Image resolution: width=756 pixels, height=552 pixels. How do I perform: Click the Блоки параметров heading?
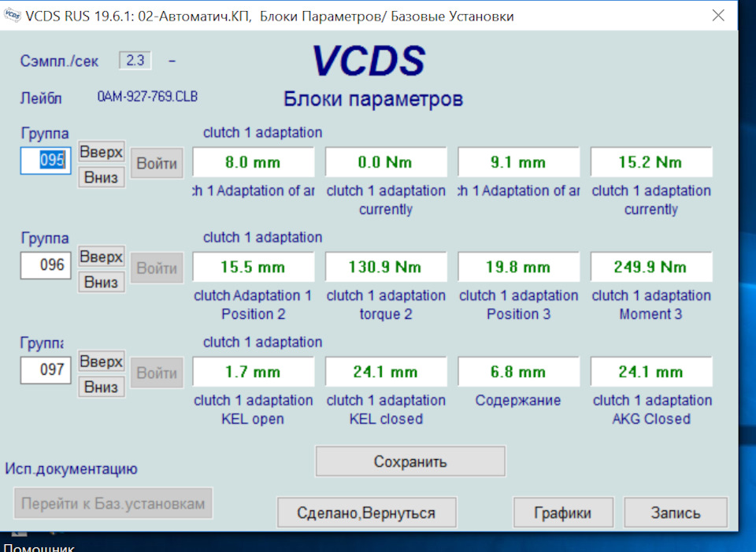(373, 99)
